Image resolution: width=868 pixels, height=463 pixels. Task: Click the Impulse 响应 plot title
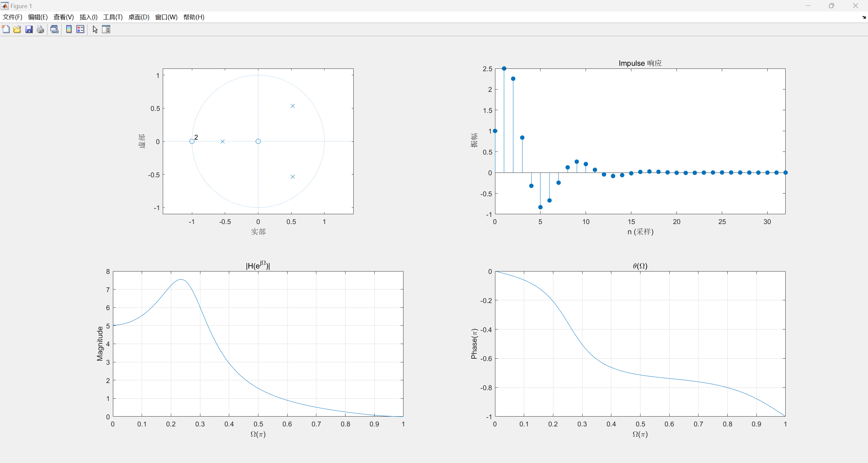[x=640, y=63]
